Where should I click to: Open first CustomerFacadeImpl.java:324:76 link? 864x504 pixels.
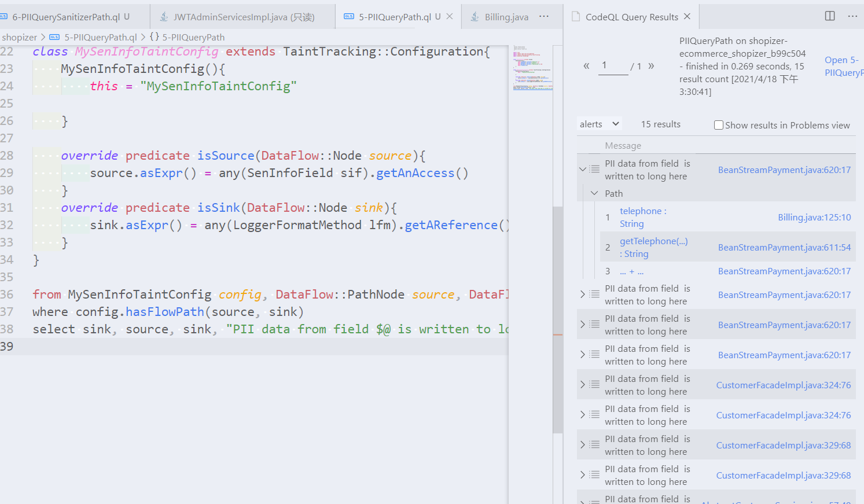click(x=784, y=385)
